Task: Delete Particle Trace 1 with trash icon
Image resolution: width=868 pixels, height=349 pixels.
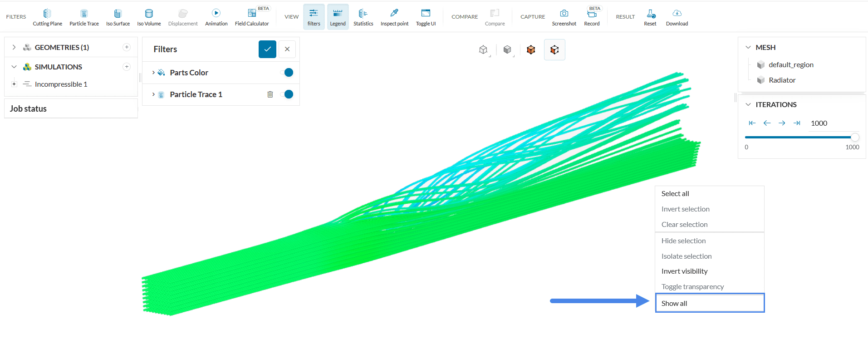Action: (x=270, y=94)
